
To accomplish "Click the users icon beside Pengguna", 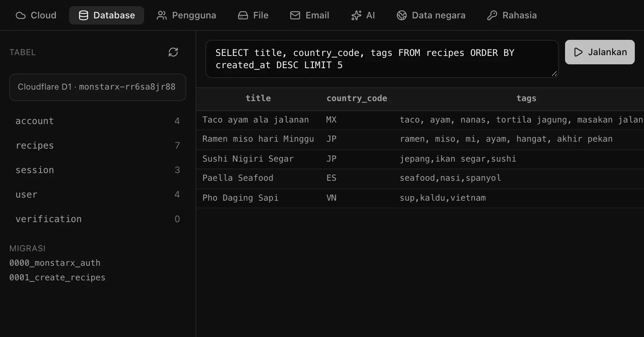I will 162,15.
